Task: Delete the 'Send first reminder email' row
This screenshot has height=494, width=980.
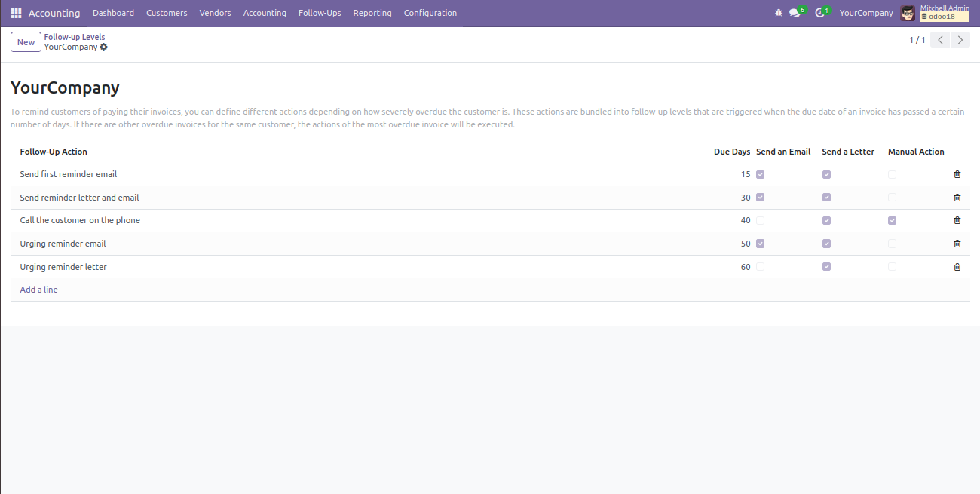Action: [957, 174]
